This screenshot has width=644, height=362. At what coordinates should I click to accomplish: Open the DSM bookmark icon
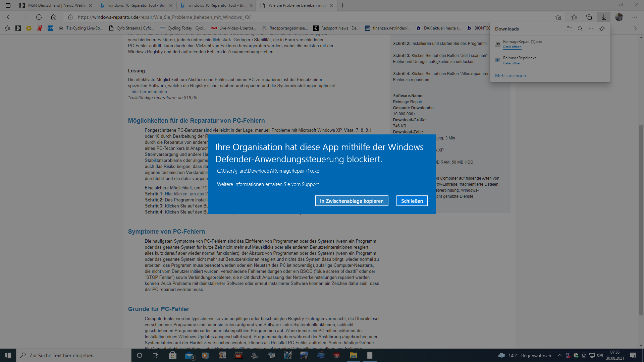pos(50,28)
